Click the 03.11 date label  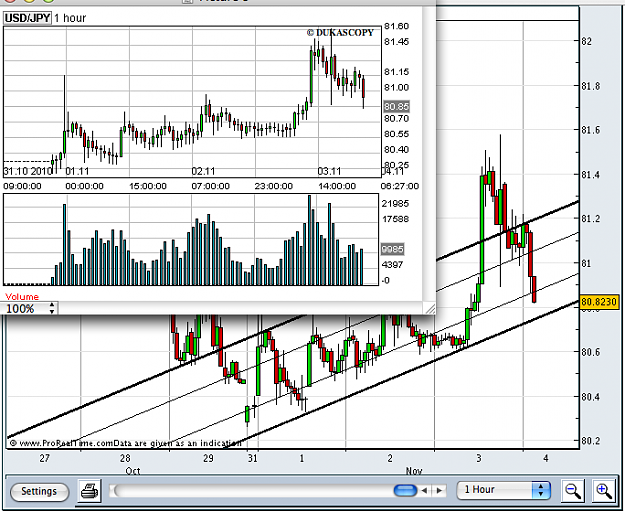(x=329, y=171)
